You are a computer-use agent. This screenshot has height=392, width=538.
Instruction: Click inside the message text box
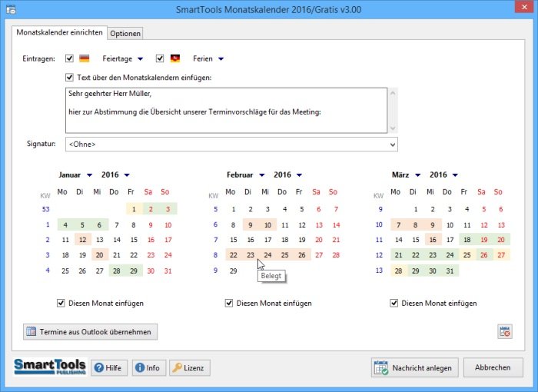[227, 111]
